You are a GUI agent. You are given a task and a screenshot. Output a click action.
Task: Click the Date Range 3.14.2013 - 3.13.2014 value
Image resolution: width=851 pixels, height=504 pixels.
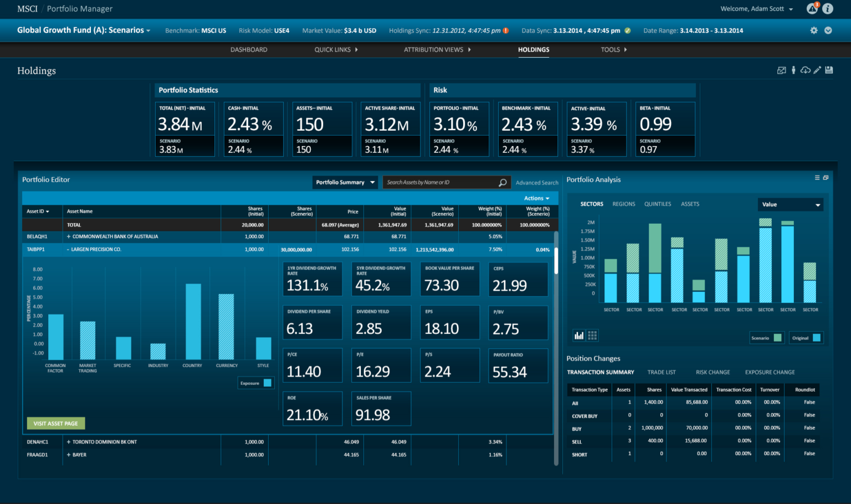[x=711, y=30]
